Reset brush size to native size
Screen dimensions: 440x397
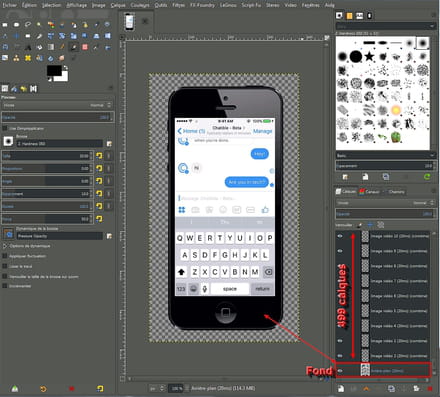pyautogui.click(x=99, y=156)
